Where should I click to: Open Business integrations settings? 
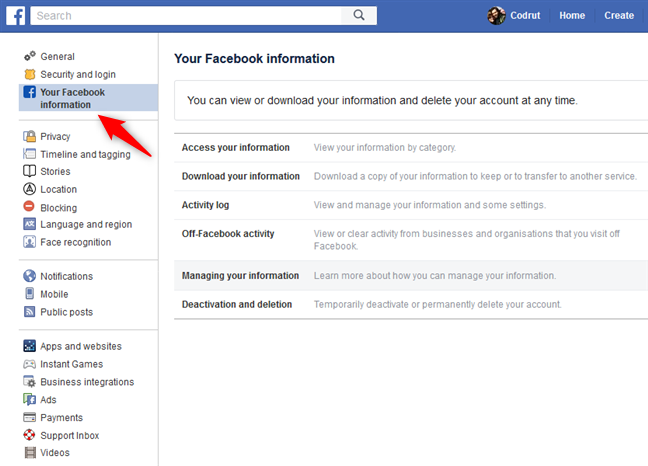click(x=87, y=382)
